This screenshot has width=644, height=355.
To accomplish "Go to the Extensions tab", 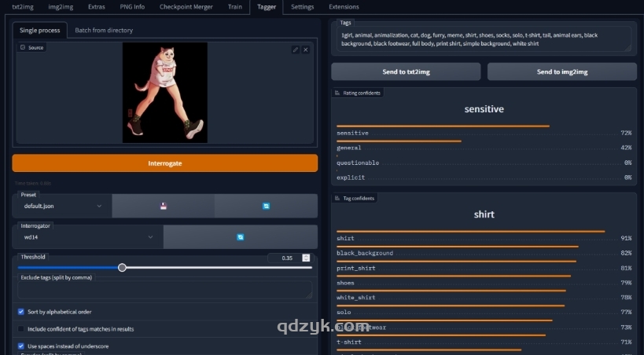I will point(344,7).
